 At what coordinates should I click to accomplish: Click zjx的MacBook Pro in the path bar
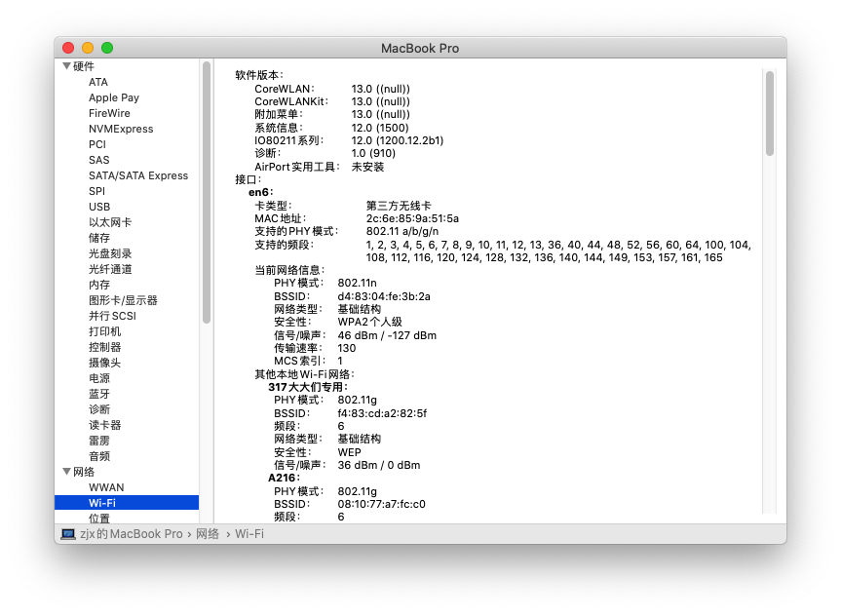(132, 534)
